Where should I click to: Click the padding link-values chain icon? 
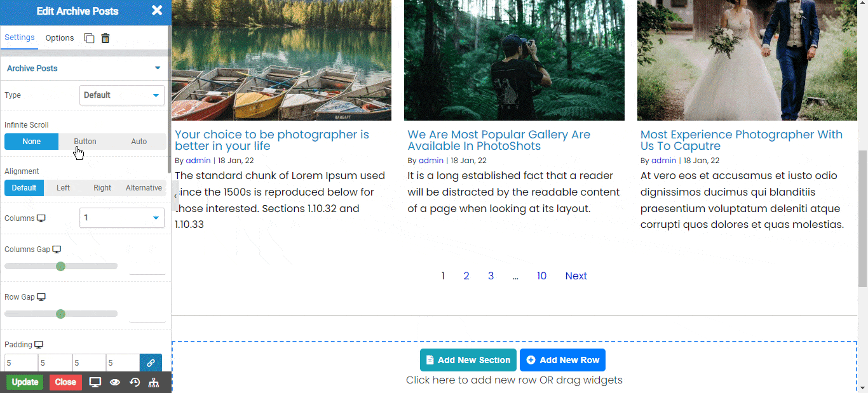[151, 363]
